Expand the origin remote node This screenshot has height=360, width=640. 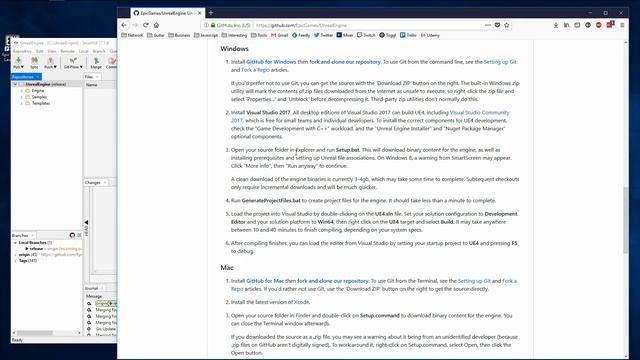(x=16, y=254)
